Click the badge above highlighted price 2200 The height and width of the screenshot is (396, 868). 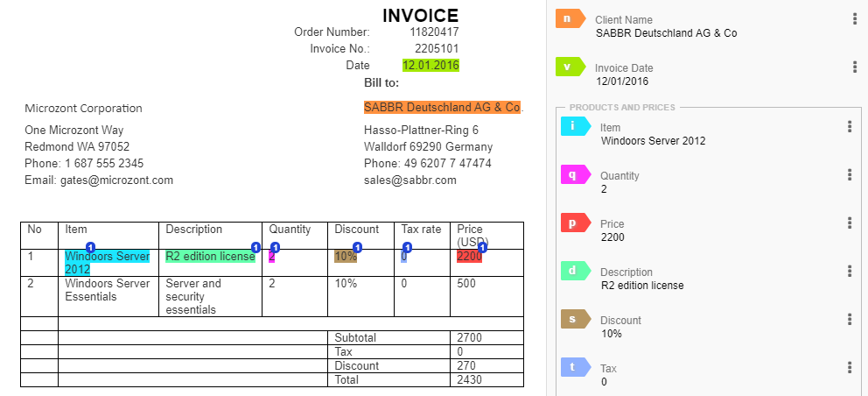point(483,247)
